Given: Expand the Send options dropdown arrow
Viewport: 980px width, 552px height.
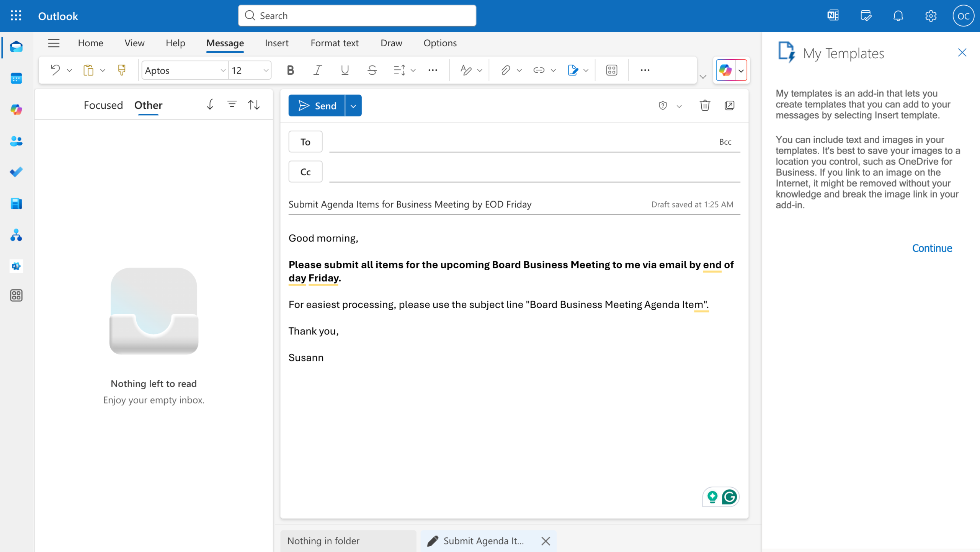Looking at the screenshot, I should tap(353, 106).
